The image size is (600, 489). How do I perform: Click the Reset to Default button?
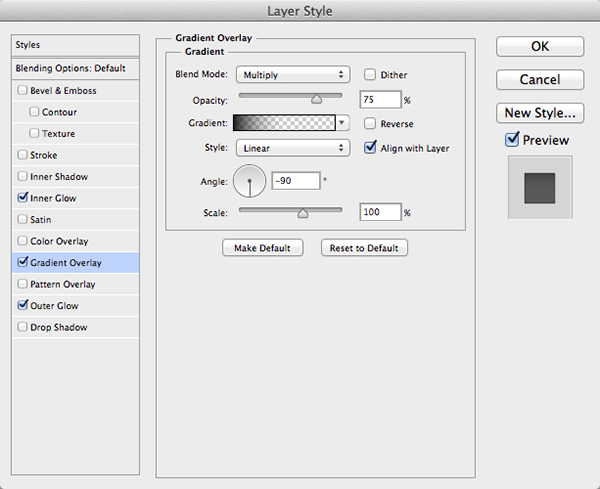tap(364, 248)
